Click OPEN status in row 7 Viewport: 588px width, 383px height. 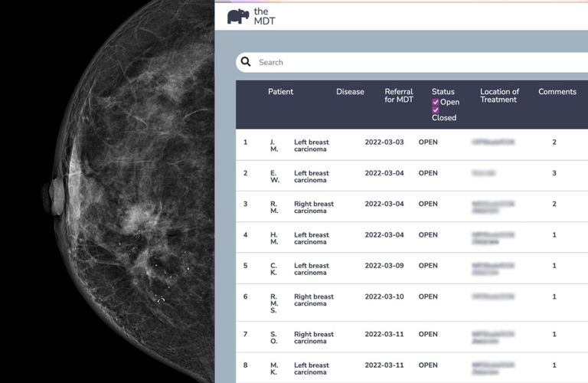click(x=428, y=334)
